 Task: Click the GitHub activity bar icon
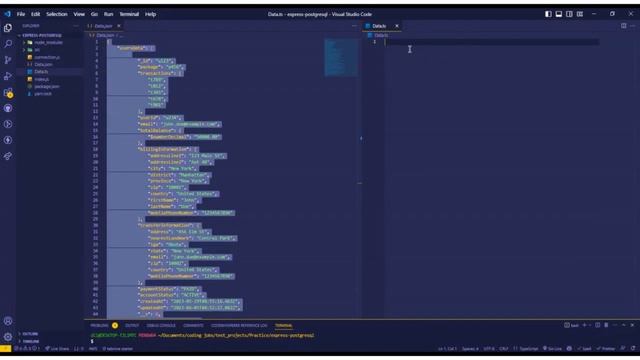pyautogui.click(x=8, y=108)
